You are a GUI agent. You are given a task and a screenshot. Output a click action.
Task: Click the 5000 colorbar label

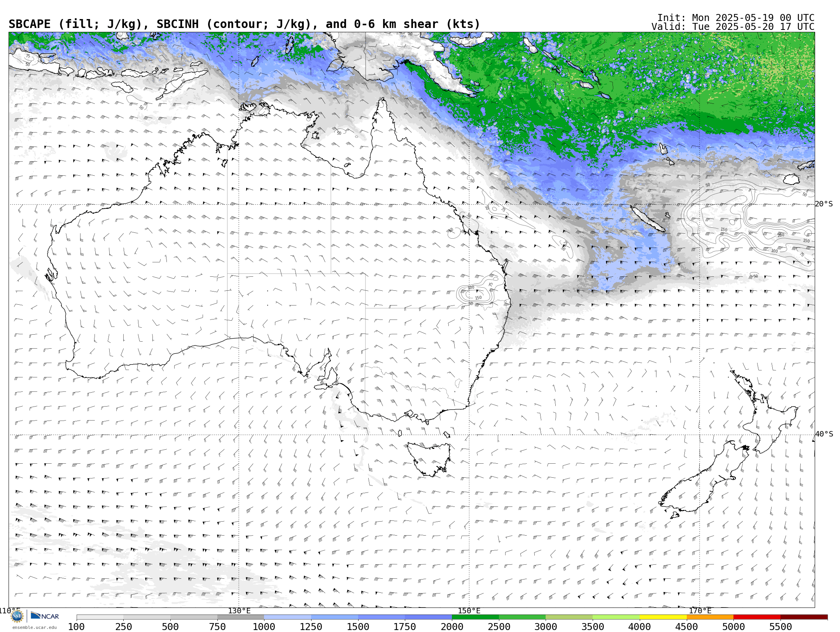[x=733, y=627]
